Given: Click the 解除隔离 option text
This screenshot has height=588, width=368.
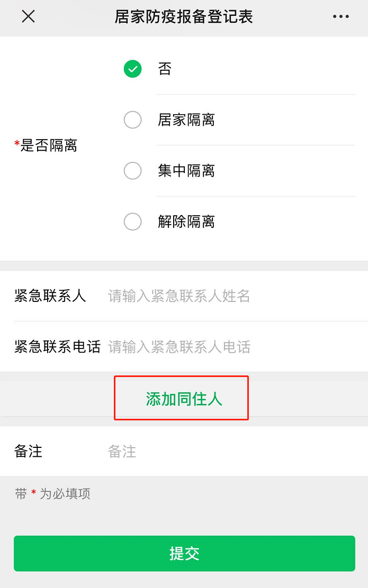Looking at the screenshot, I should click(x=186, y=222).
